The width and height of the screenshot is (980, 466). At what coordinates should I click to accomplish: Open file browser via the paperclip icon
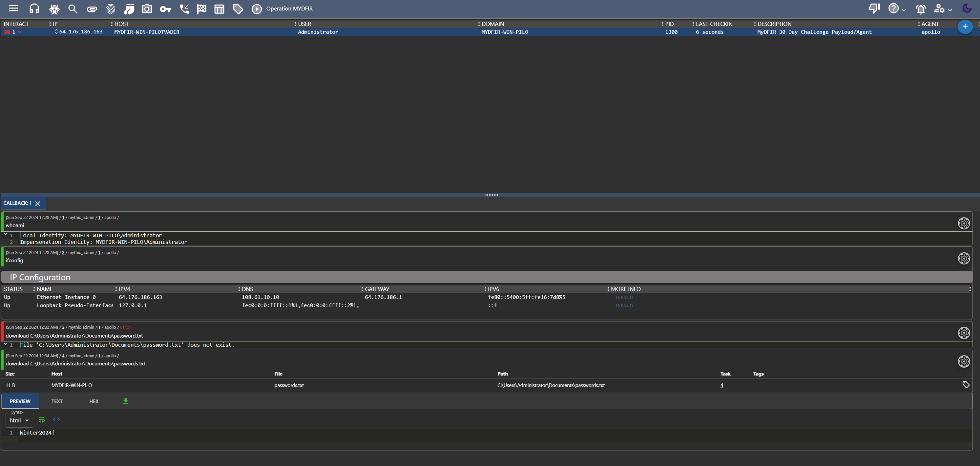click(92, 9)
